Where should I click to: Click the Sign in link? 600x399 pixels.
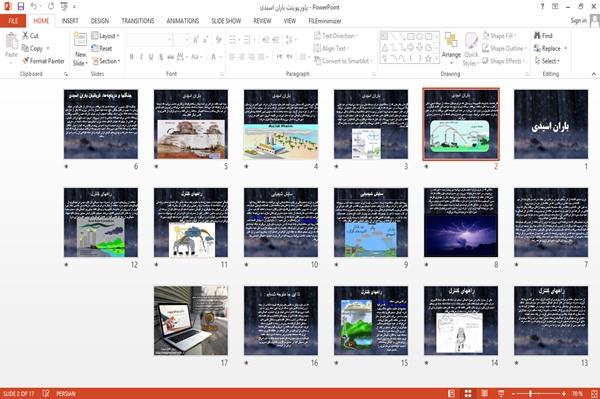pos(578,21)
